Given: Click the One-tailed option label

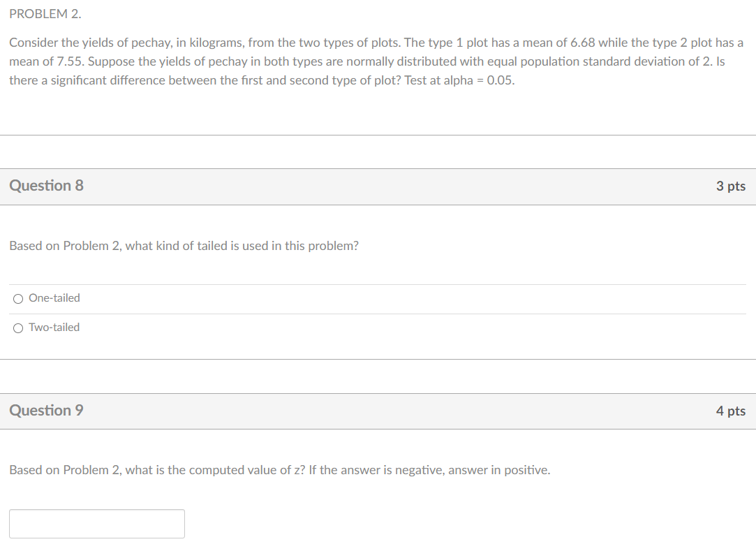Looking at the screenshot, I should coord(54,298).
